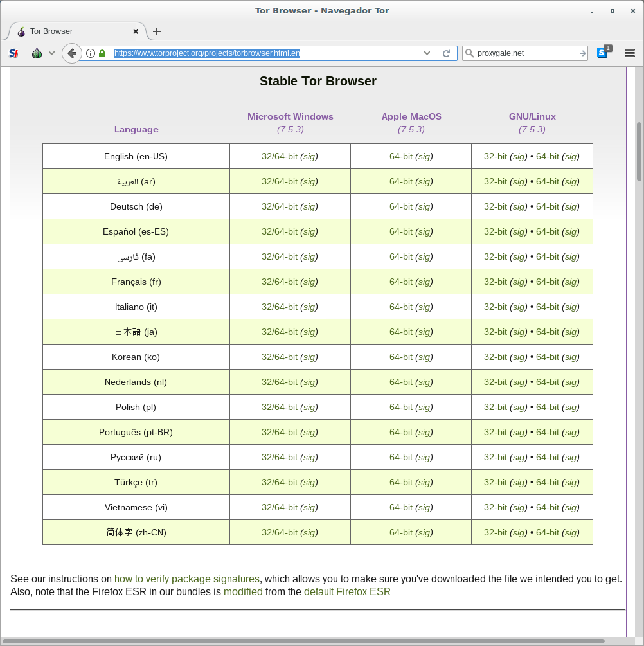644x646 pixels.
Task: Expand the Tor onion menu arrow
Action: tap(51, 53)
